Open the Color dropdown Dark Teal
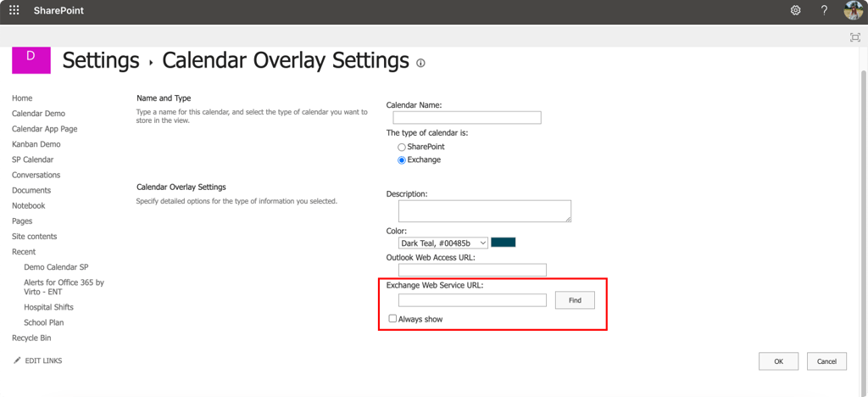868x397 pixels. point(442,243)
